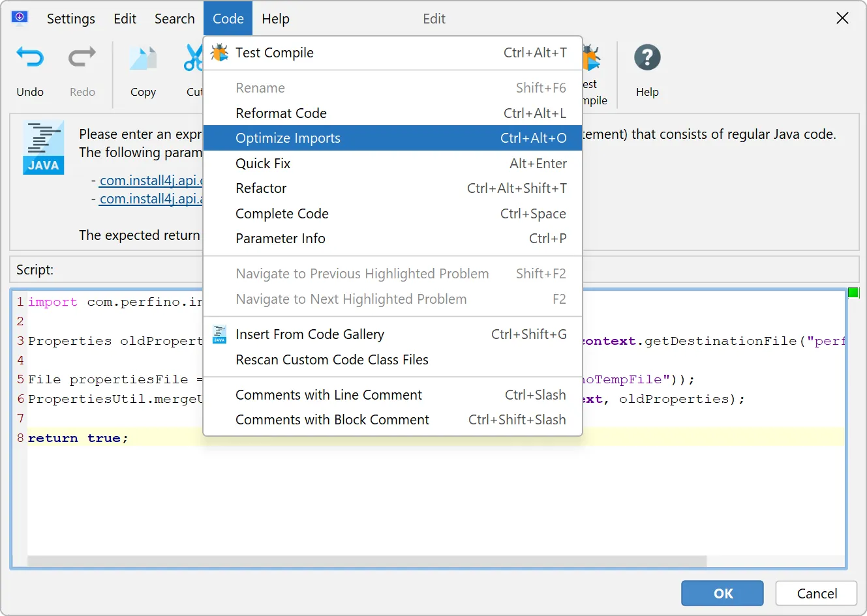Viewport: 867px width, 616px height.
Task: Select Optimize Imports menu entry
Action: (393, 138)
